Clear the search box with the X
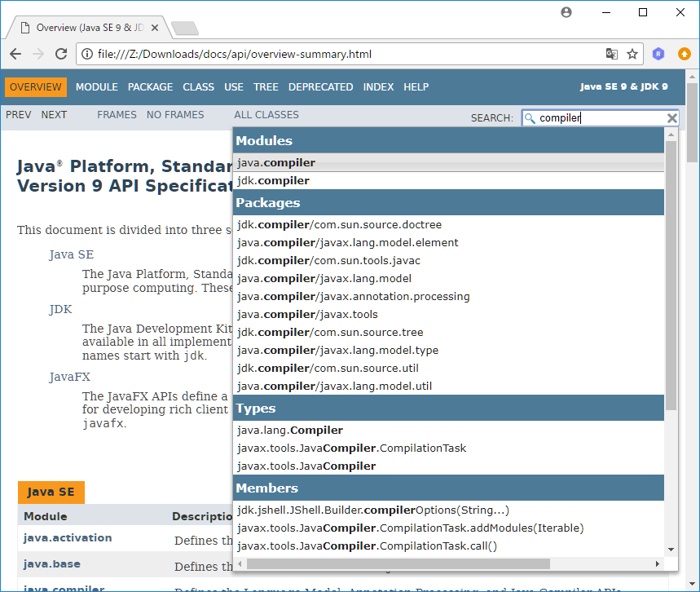This screenshot has height=592, width=700. point(671,118)
